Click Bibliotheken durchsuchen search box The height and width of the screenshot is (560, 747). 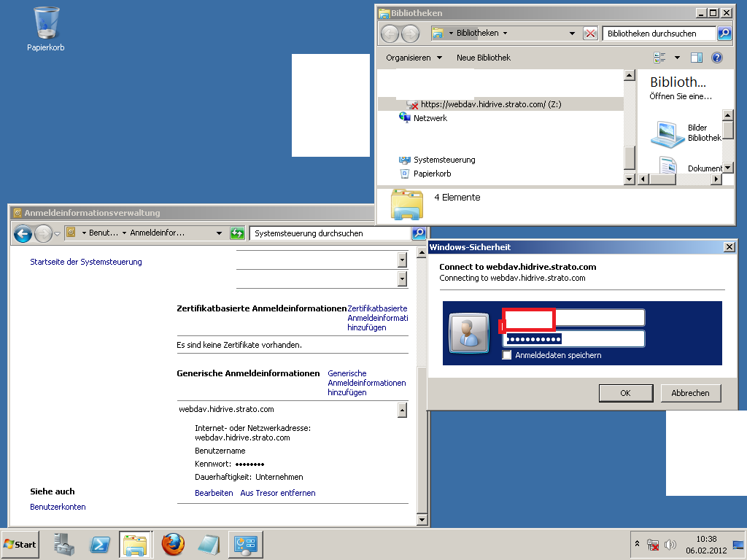pos(659,34)
